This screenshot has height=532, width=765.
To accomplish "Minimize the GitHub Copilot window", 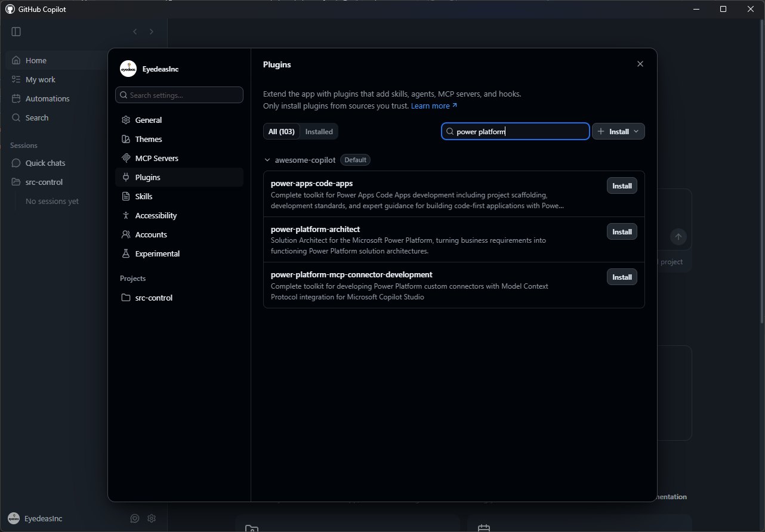I will click(x=696, y=9).
